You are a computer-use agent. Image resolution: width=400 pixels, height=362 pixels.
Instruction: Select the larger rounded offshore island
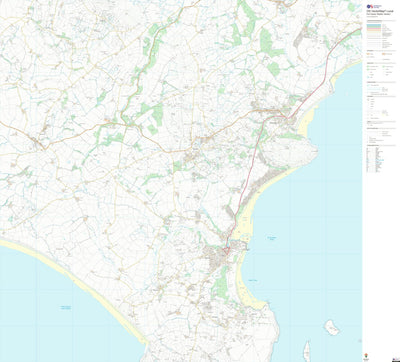[332, 327]
